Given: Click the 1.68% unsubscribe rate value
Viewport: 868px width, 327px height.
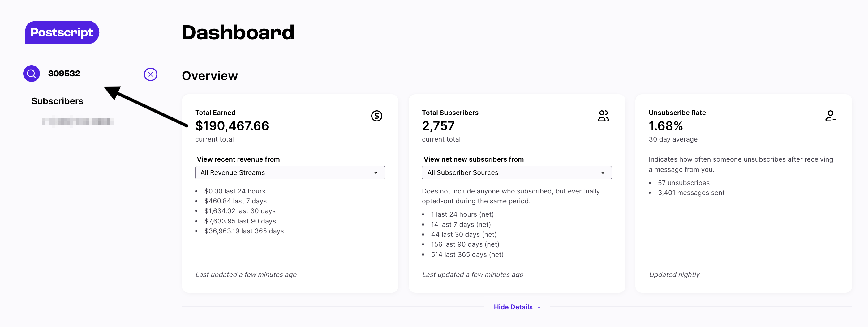Looking at the screenshot, I should (x=665, y=126).
